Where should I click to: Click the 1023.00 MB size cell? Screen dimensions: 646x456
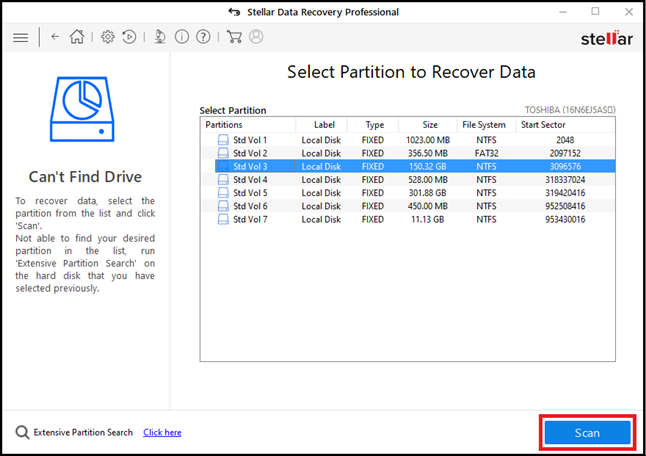click(428, 140)
